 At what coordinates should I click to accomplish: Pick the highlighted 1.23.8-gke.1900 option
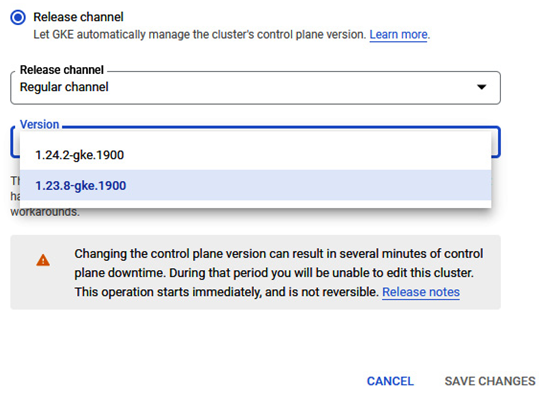point(255,185)
